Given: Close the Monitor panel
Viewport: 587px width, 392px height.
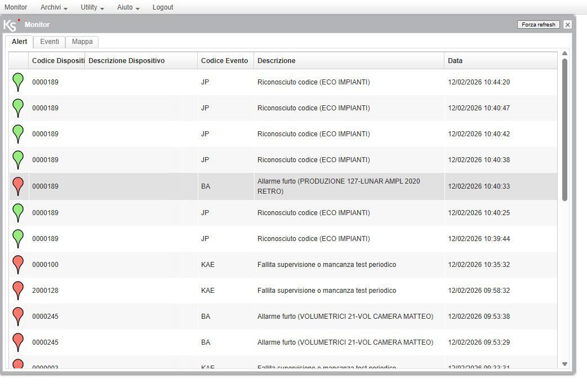Looking at the screenshot, I should tap(567, 25).
